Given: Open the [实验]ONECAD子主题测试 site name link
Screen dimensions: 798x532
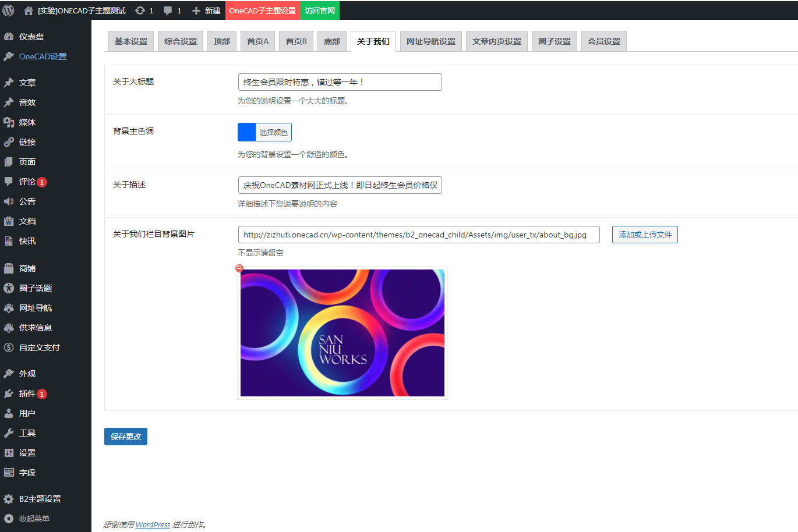Looking at the screenshot, I should [x=82, y=10].
